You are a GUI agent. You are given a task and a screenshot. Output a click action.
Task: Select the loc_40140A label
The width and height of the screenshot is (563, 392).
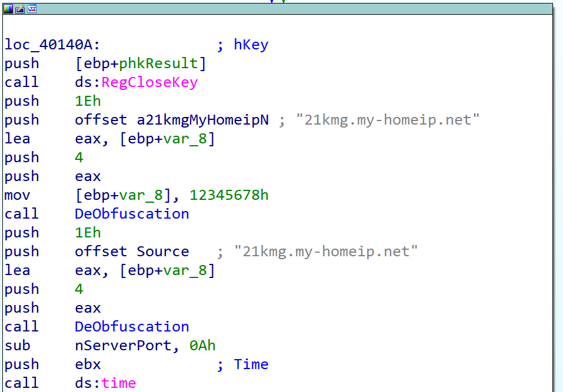click(x=52, y=45)
